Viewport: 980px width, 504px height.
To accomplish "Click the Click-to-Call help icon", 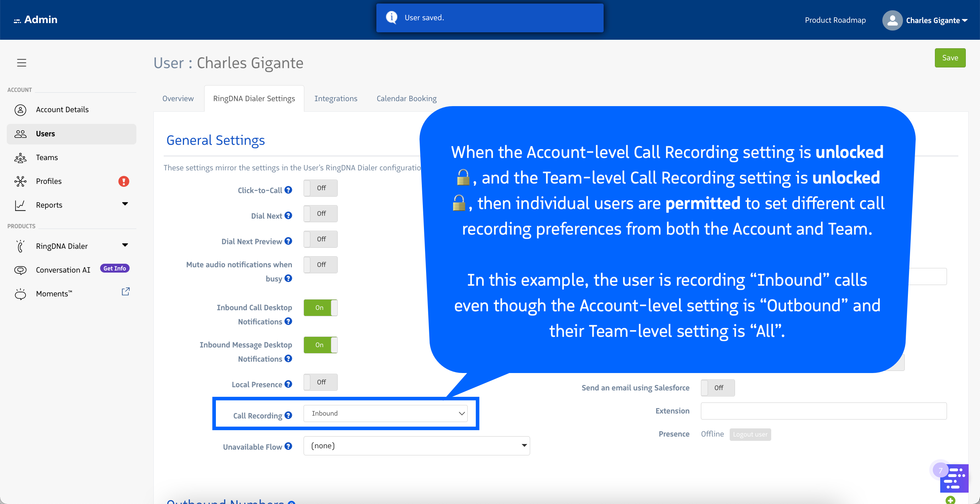I will point(288,190).
